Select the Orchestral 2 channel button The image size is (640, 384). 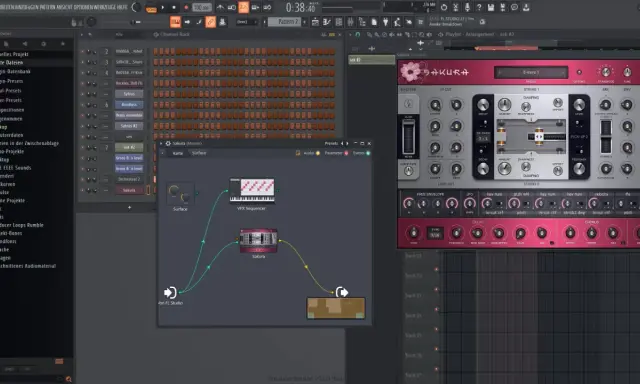[129, 179]
